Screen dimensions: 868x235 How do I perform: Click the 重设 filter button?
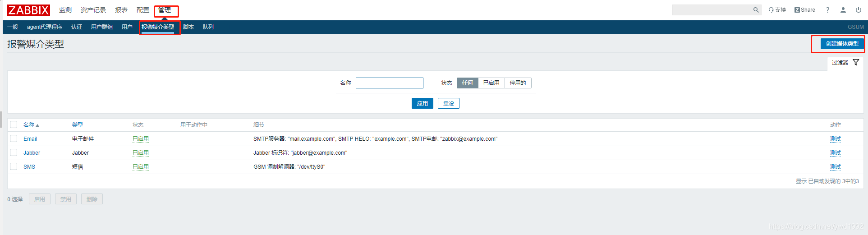[449, 103]
